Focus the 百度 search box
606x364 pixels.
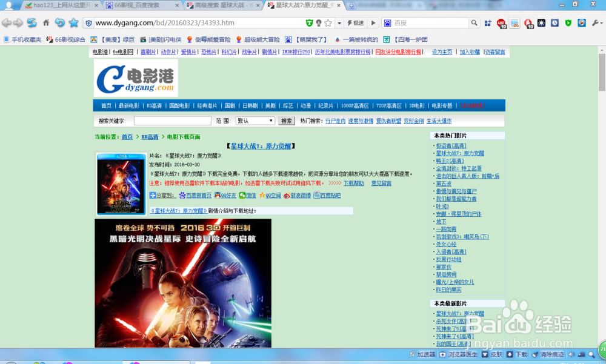(430, 23)
